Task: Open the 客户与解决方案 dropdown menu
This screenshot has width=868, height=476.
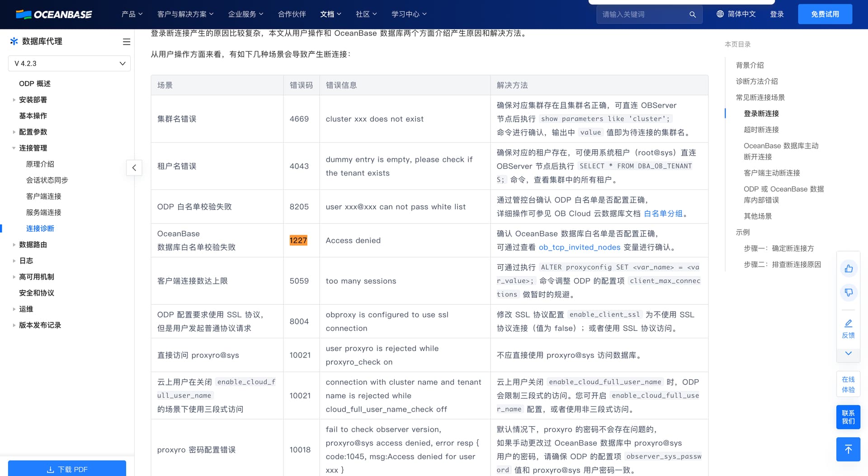Action: 185,14
